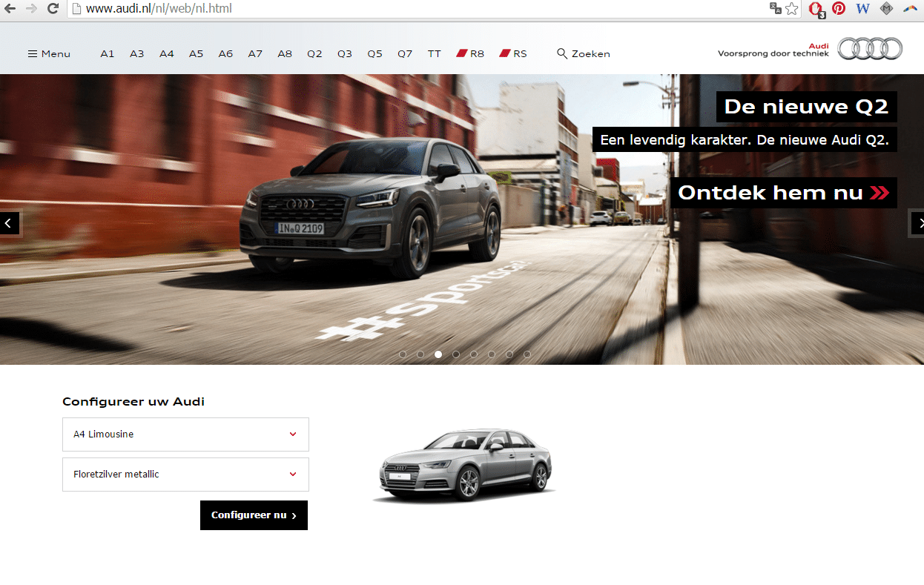924x585 pixels.
Task: Open the Q2 model menu
Action: click(x=315, y=53)
